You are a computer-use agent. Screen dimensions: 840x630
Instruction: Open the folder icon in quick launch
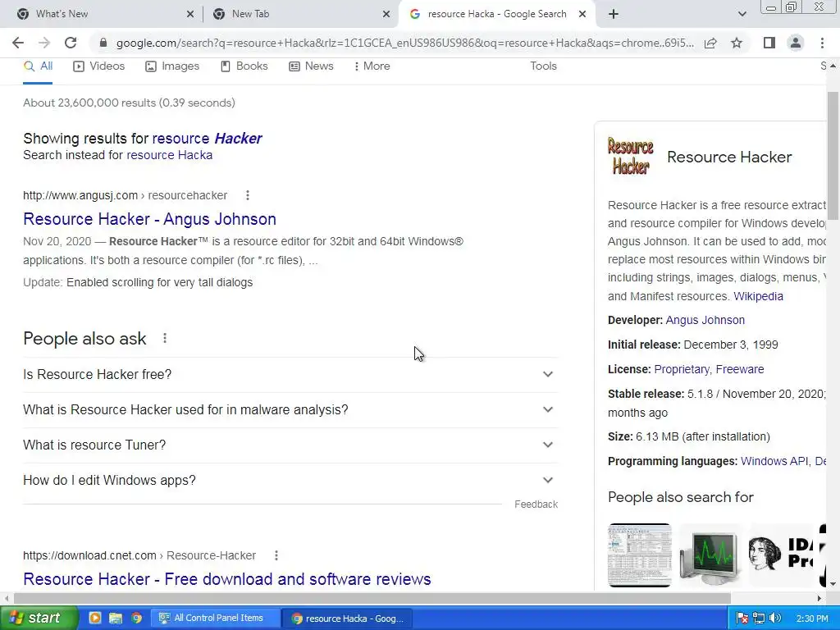tap(116, 618)
